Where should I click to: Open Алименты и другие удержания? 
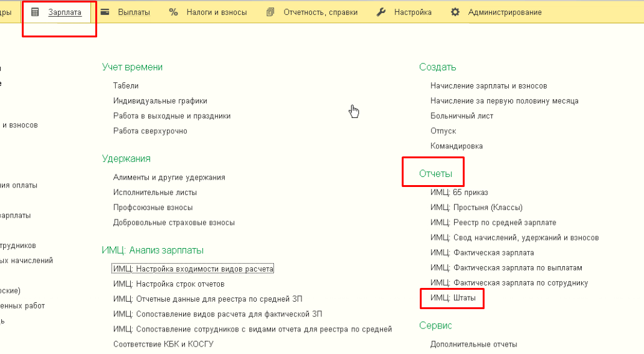click(169, 177)
